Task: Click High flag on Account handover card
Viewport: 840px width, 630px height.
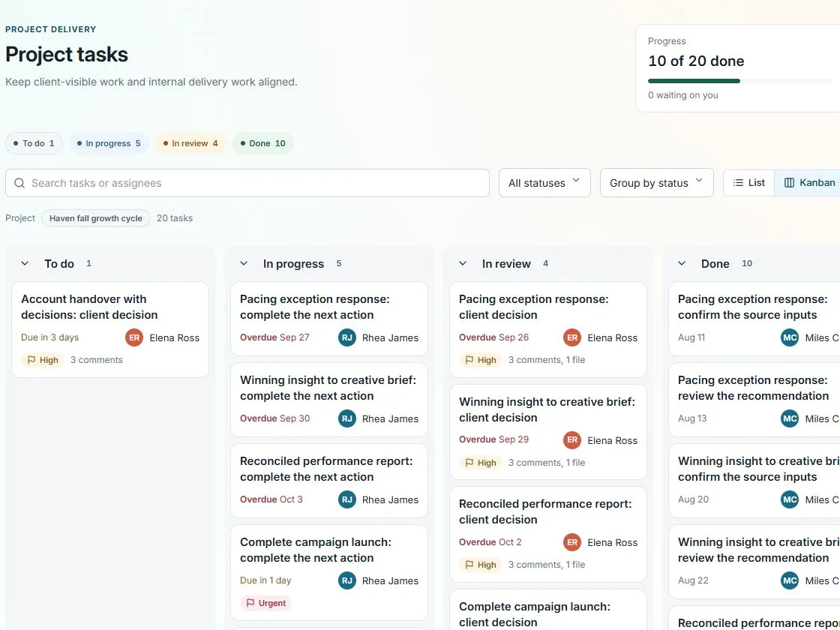Action: click(42, 360)
